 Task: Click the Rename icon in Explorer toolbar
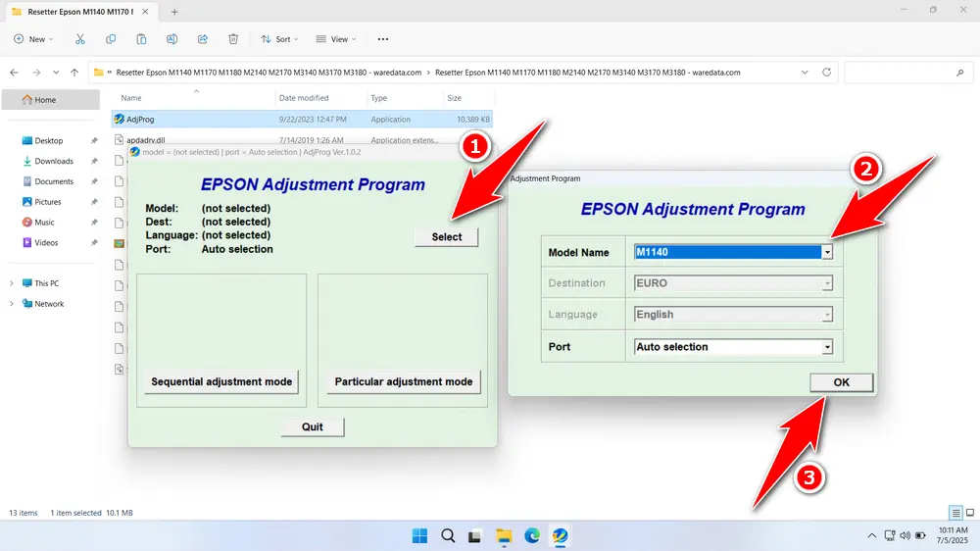coord(171,39)
